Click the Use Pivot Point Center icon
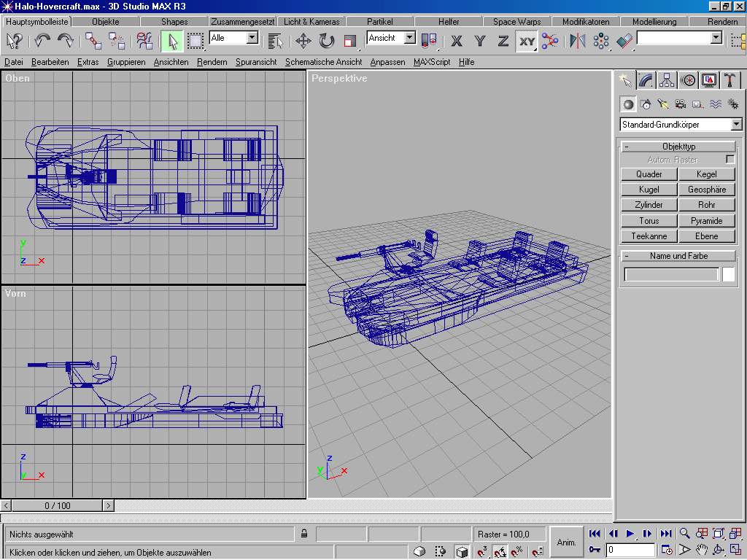Viewport: 747px width, 560px height. [429, 41]
